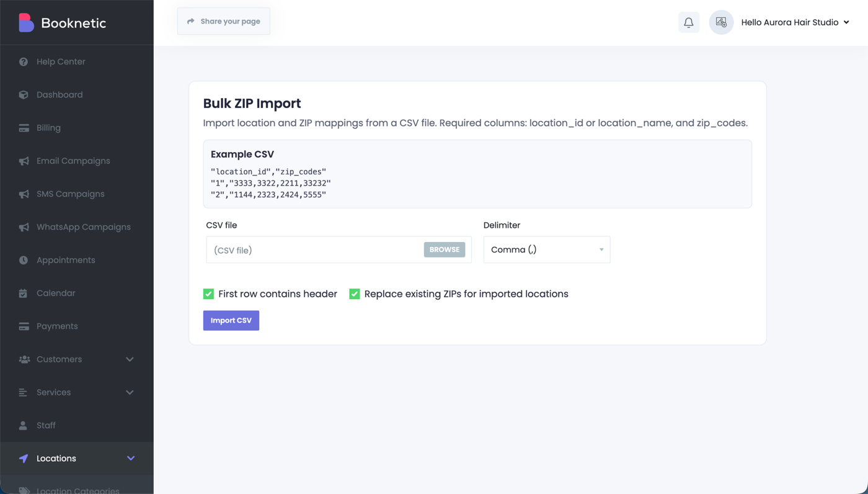Click the Share your page button
The height and width of the screenshot is (494, 868).
tap(224, 21)
